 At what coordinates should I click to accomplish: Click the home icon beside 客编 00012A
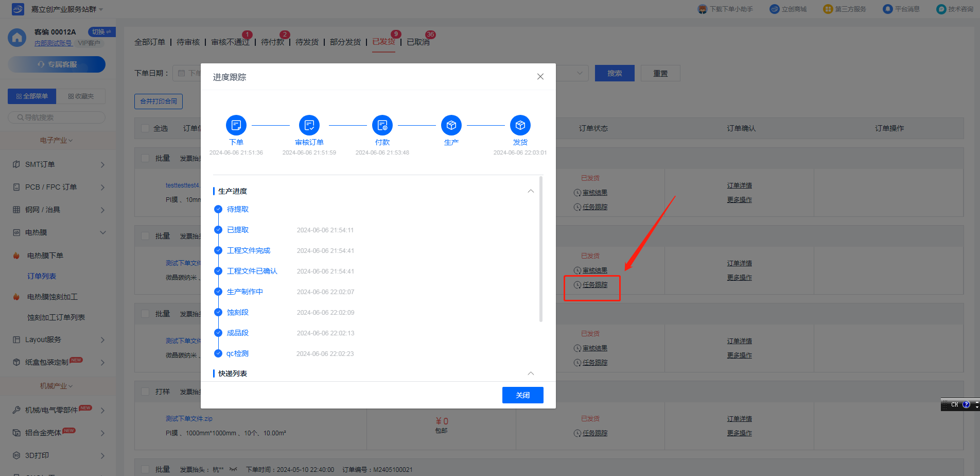pos(17,37)
